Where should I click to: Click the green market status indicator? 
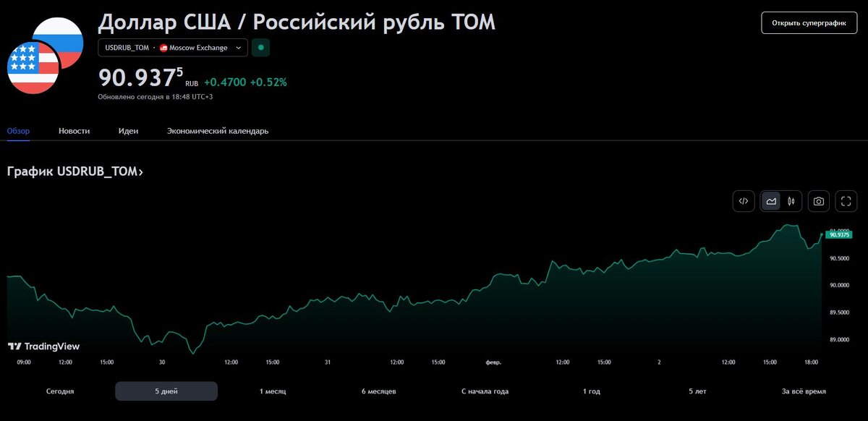point(260,47)
